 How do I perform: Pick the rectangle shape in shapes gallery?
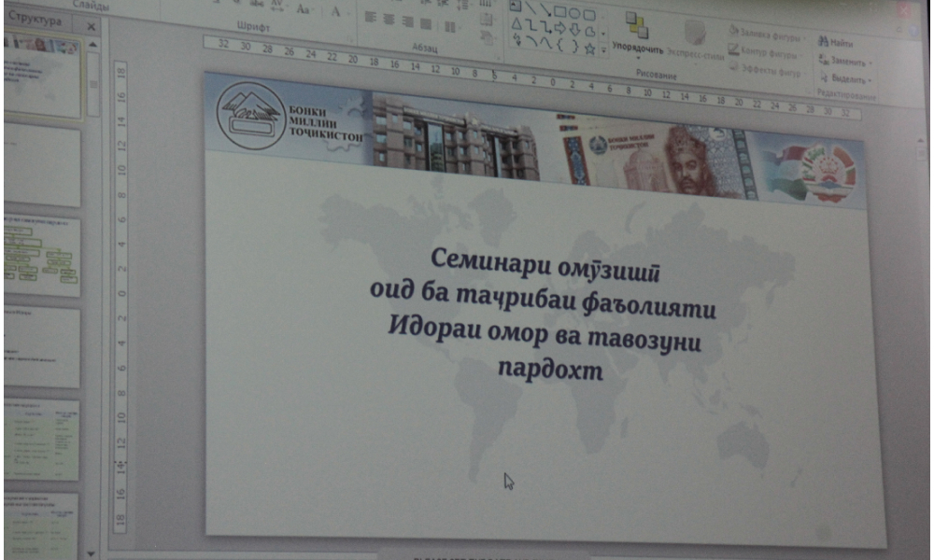(560, 13)
